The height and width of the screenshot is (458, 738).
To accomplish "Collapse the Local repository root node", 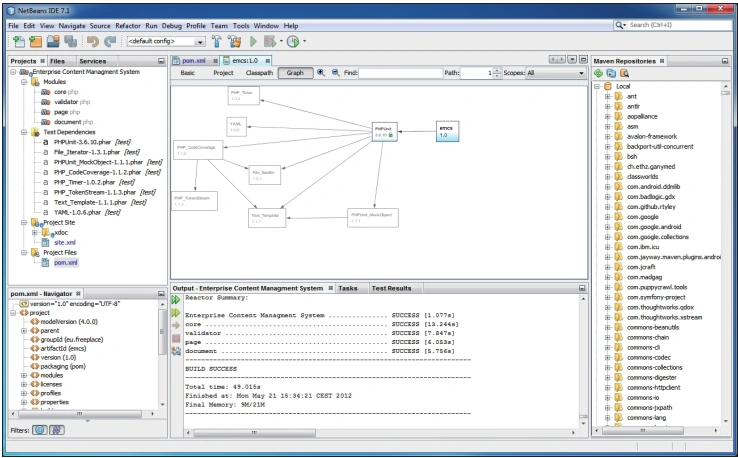I will coord(597,87).
